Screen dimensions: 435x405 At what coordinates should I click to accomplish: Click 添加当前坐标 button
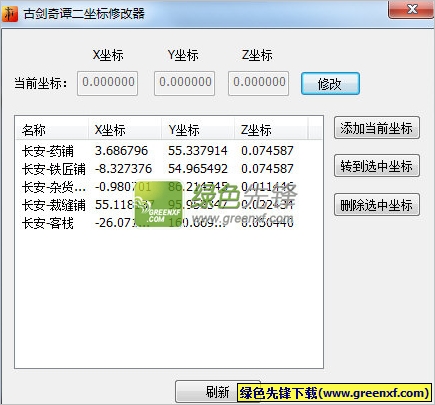(x=377, y=128)
